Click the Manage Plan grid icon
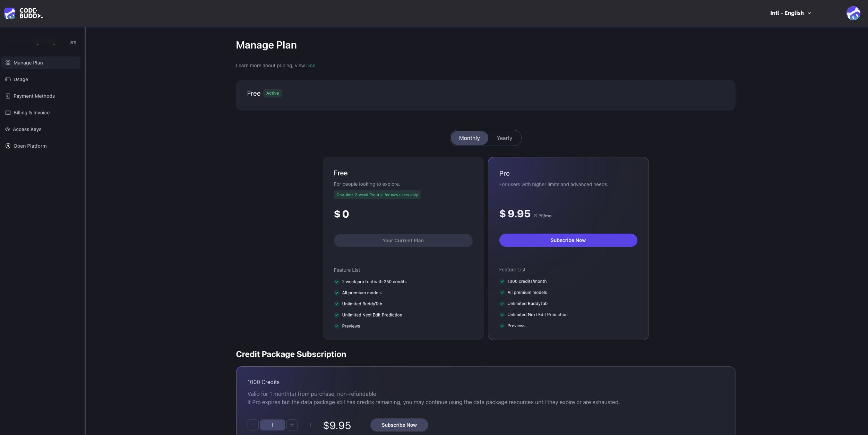This screenshot has width=868, height=435. point(8,63)
